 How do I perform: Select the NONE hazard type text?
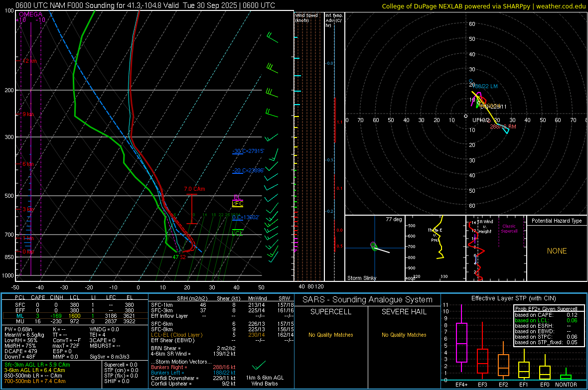tap(557, 251)
